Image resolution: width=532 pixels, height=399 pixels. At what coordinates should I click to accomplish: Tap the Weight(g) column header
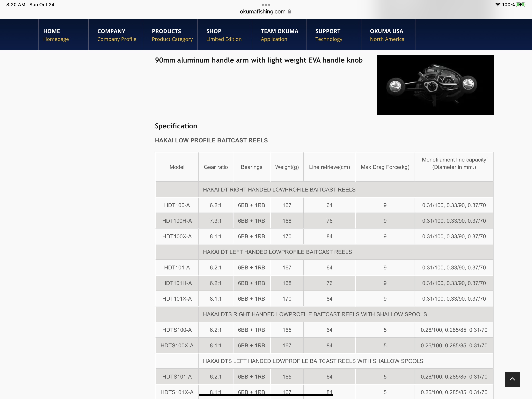(x=287, y=167)
